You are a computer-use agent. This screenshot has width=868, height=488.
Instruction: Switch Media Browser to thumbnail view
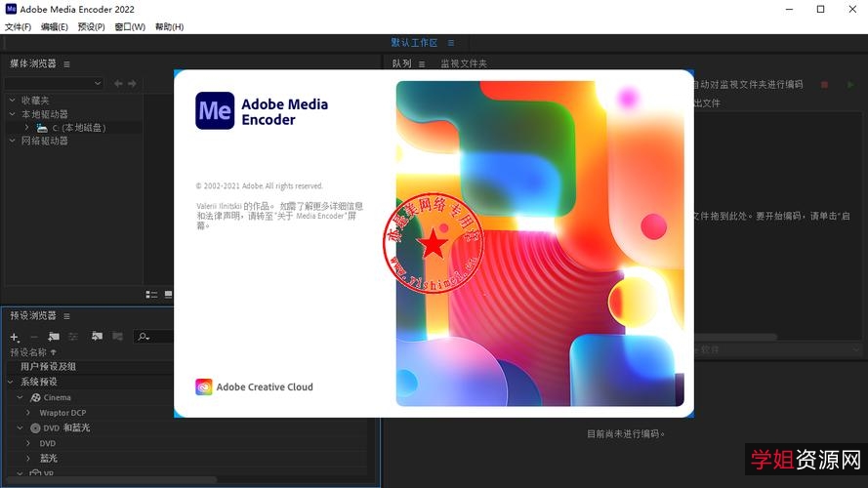coord(168,295)
